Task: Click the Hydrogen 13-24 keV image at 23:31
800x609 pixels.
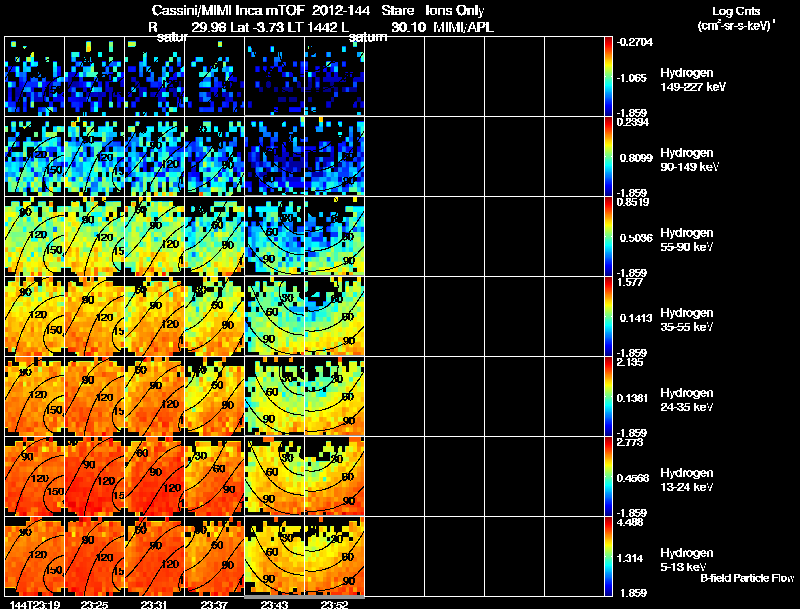Action: [155, 476]
